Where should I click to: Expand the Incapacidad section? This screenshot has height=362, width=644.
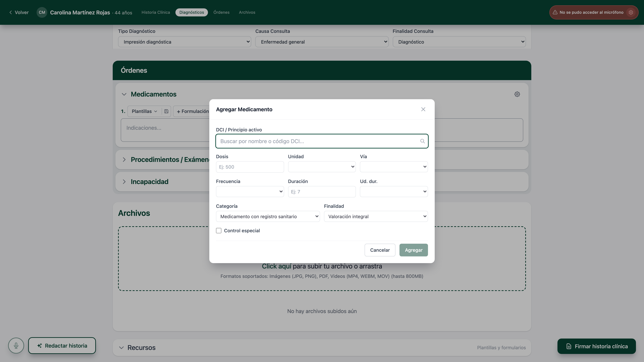click(x=124, y=182)
